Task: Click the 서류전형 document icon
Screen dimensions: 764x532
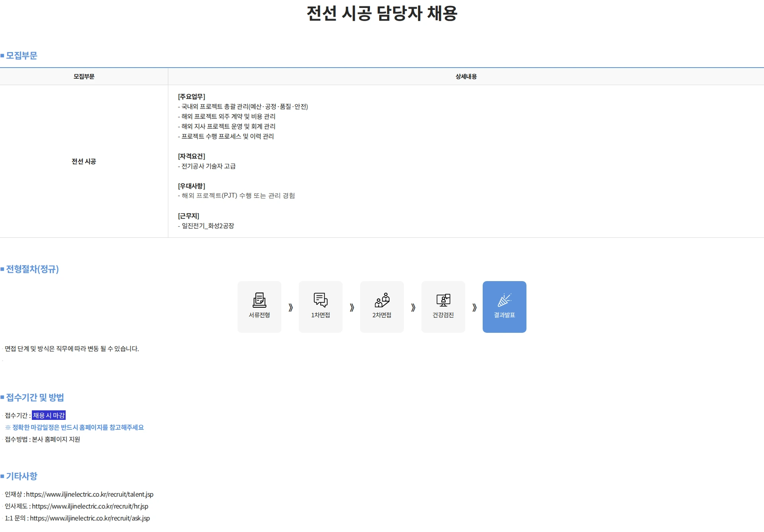Action: 259,300
